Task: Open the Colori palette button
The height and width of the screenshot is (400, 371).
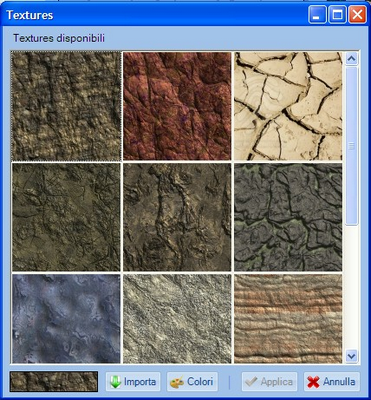Action: point(192,382)
